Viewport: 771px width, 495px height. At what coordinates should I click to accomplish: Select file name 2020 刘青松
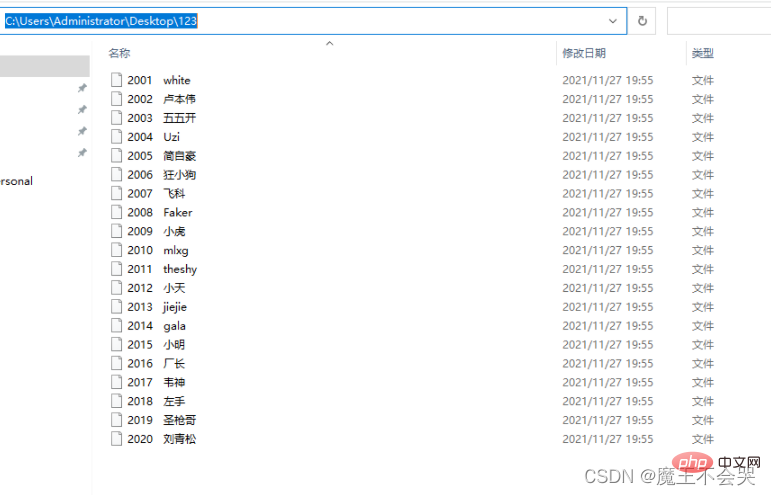click(x=162, y=439)
